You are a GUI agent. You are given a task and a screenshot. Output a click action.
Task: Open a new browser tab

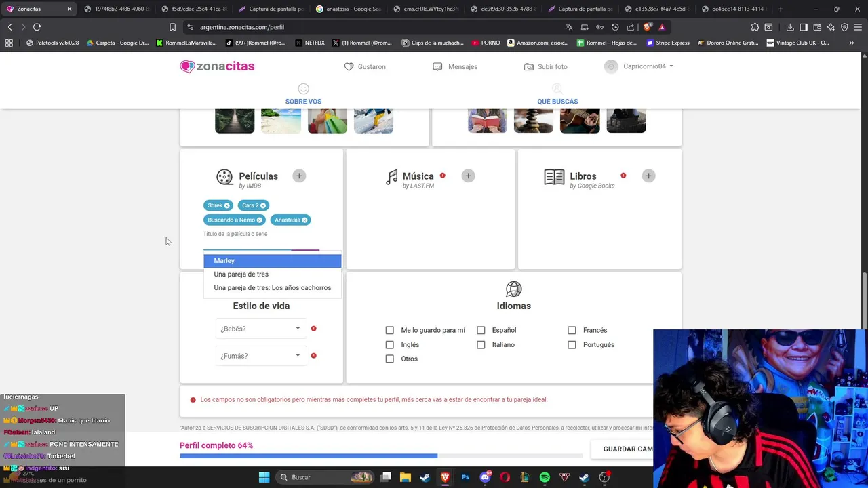781,9
